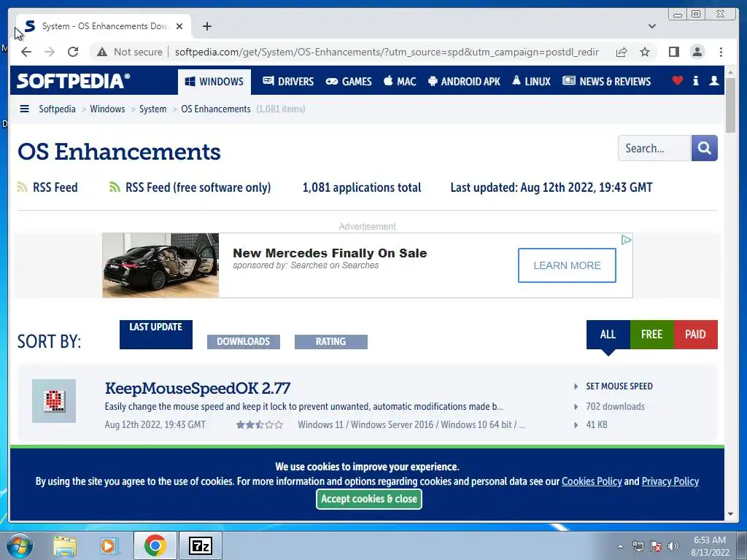
Task: Click the 702 downloads text
Action: 615,407
